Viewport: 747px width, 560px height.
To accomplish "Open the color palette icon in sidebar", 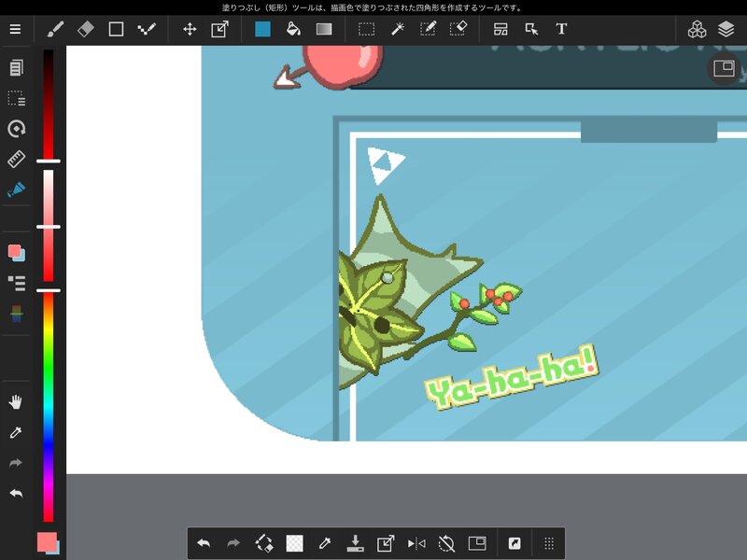I will [16, 314].
